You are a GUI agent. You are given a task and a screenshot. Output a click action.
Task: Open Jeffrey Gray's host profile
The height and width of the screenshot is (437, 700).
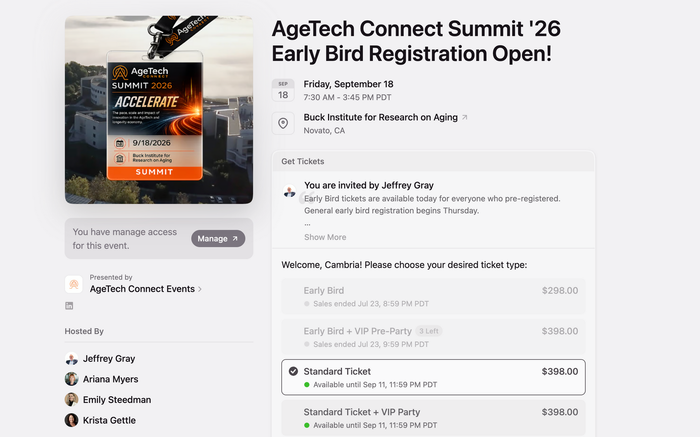point(109,358)
